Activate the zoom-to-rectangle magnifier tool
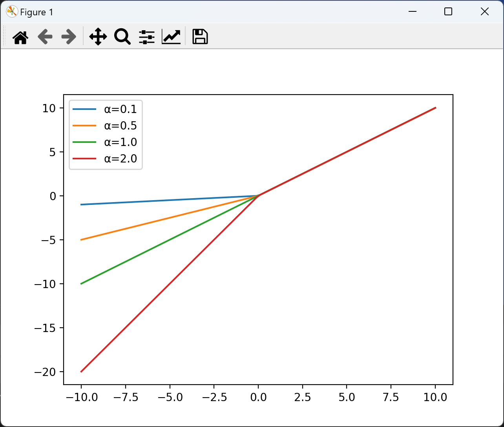 pos(122,37)
